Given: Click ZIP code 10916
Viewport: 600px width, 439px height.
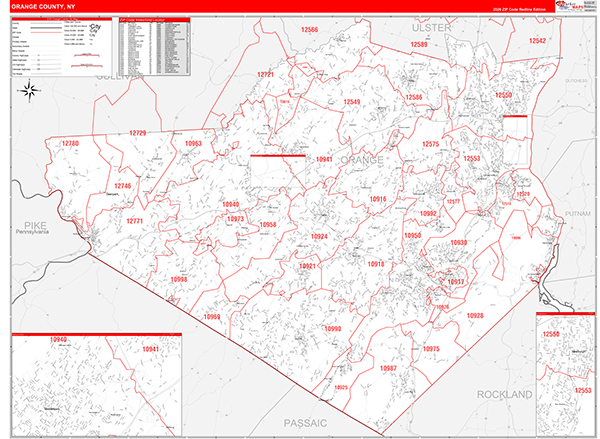Looking at the screenshot, I should 378,199.
